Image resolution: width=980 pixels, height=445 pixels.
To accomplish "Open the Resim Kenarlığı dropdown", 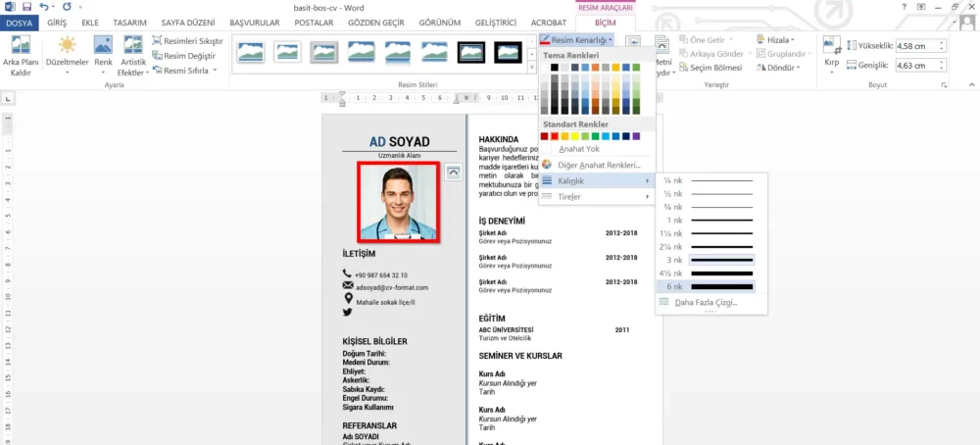I will [x=576, y=39].
